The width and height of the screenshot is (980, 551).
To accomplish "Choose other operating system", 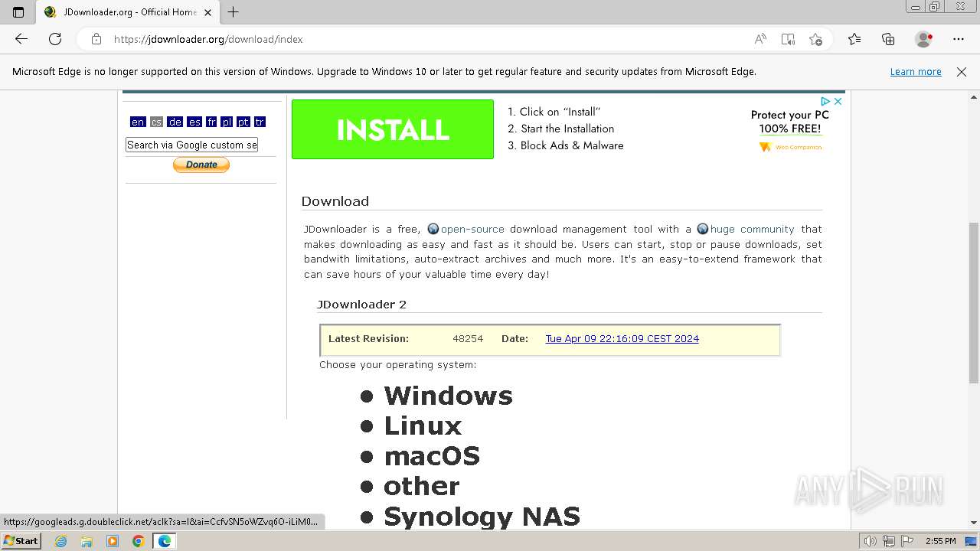I will 421,486.
